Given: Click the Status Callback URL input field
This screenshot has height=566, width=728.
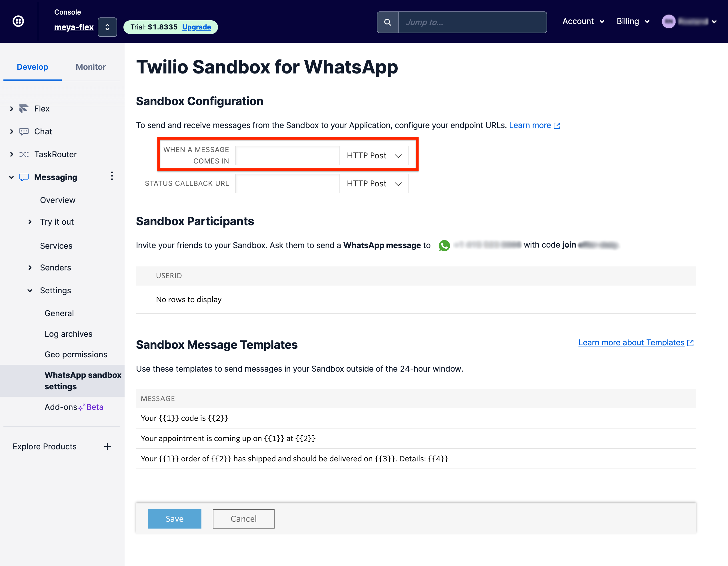Looking at the screenshot, I should tap(287, 184).
